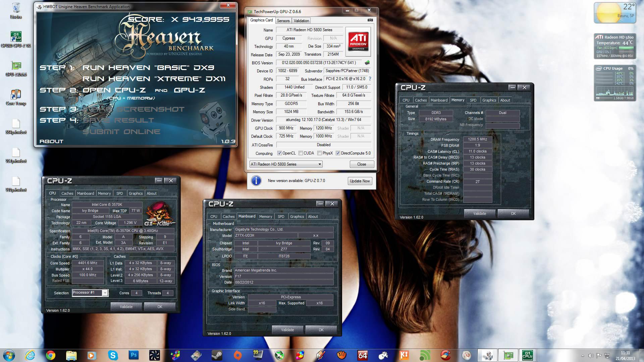Viewport: 644px width, 362px height.
Task: Open Steam from the taskbar
Action: coord(217,355)
